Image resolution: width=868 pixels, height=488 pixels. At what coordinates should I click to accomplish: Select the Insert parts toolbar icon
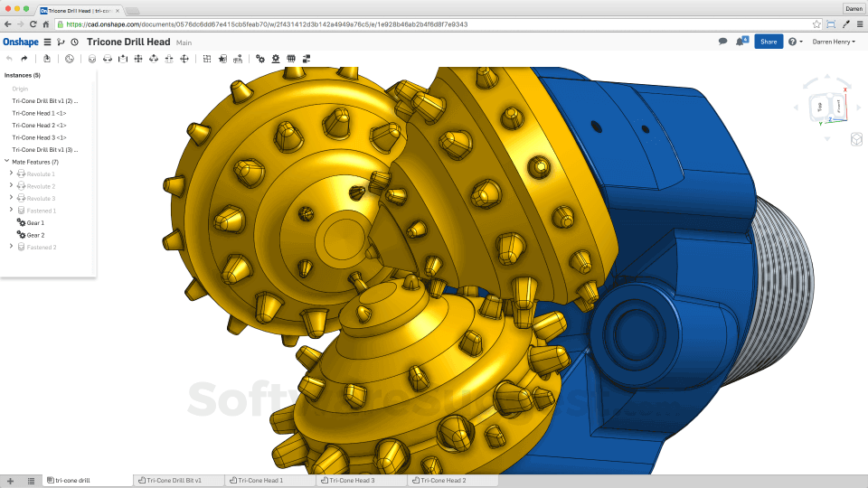click(47, 59)
